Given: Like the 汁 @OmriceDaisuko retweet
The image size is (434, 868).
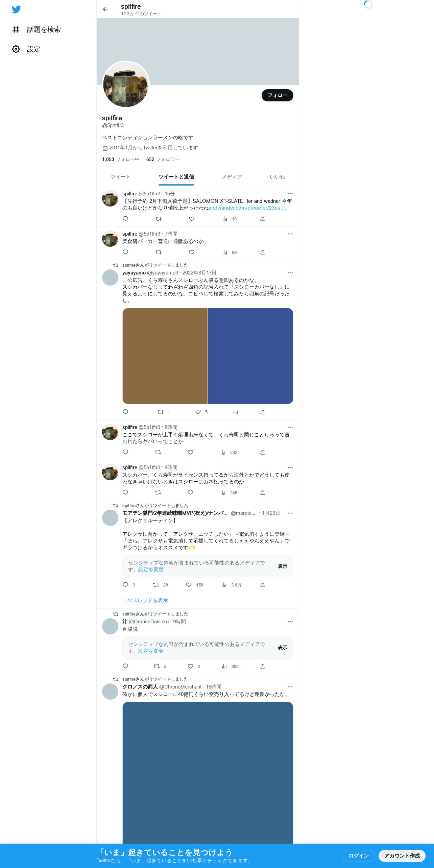Looking at the screenshot, I should [191, 666].
